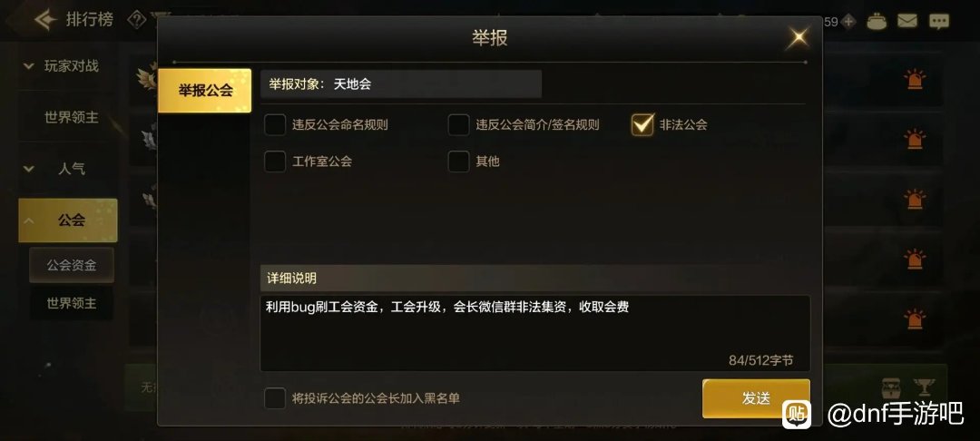Image resolution: width=980 pixels, height=441 pixels.
Task: Open the mail envelope icon
Action: (906, 21)
